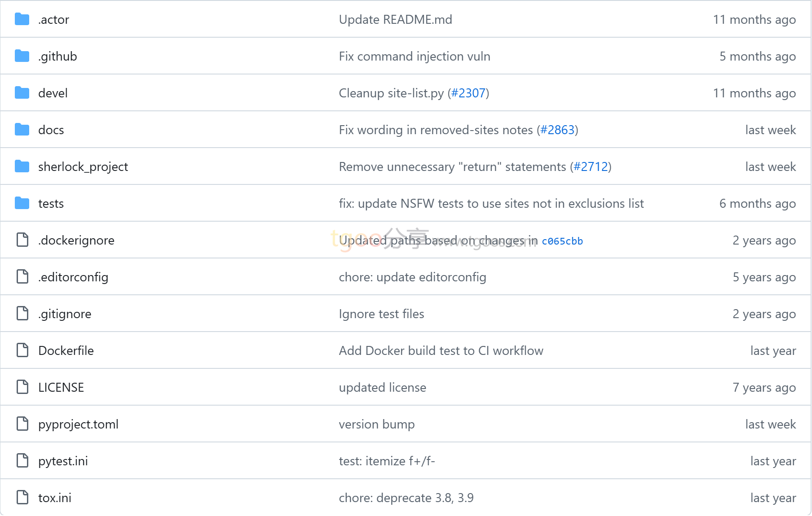This screenshot has height=516, width=812.
Task: Open the .dockerignore file name
Action: click(76, 241)
